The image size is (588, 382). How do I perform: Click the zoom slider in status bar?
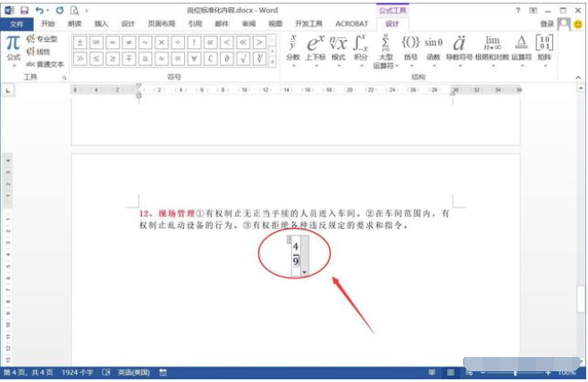[514, 372]
